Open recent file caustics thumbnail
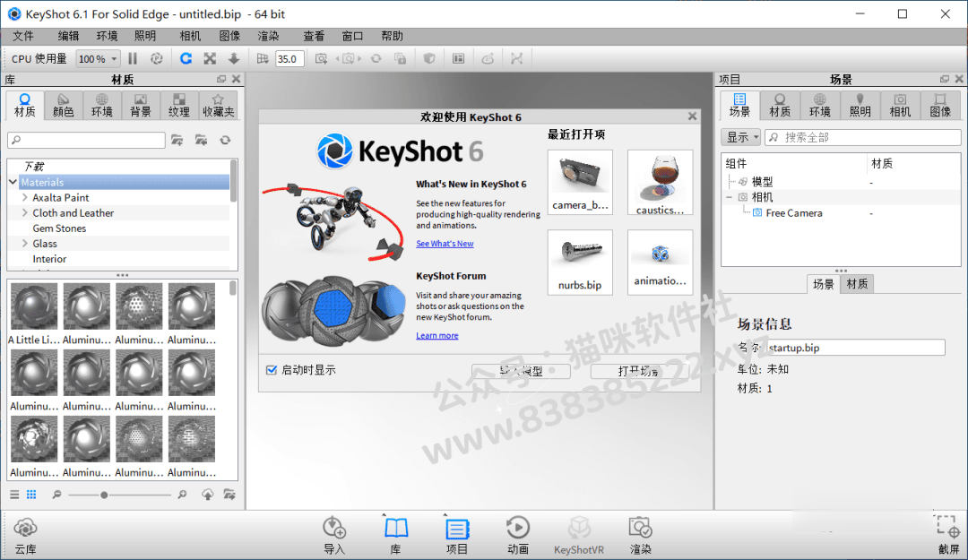Screen dimensions: 968x560 (660, 182)
